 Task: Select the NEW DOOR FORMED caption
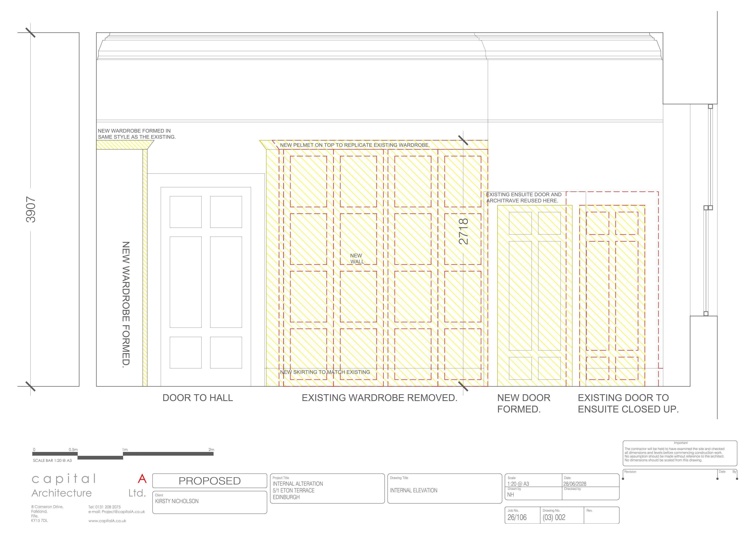pos(524,403)
